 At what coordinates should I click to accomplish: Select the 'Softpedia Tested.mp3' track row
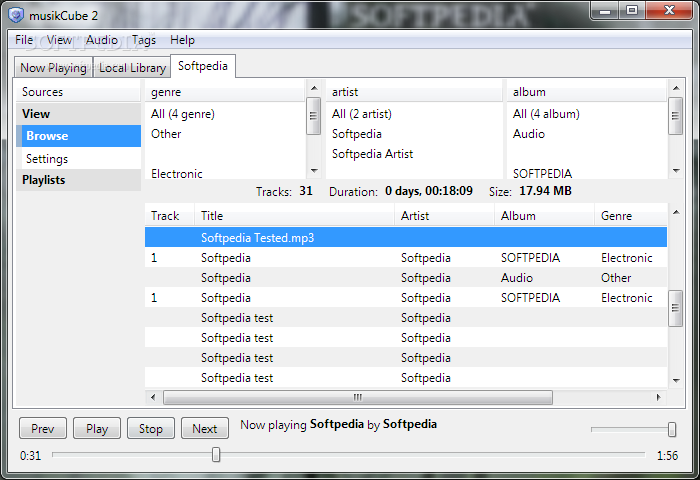click(406, 238)
